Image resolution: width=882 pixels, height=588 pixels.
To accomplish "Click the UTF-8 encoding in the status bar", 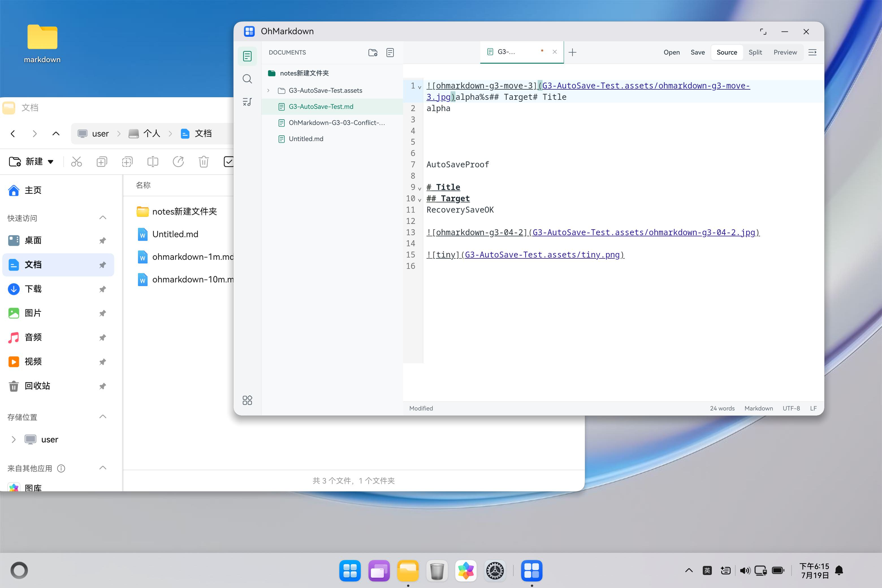I will 791,408.
